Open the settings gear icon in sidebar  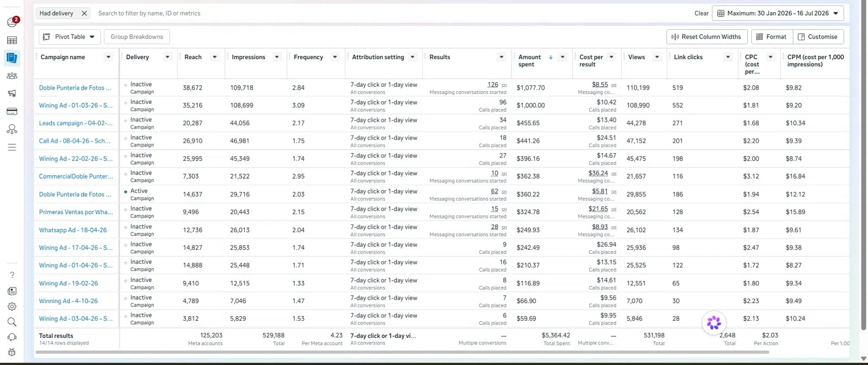point(12,306)
